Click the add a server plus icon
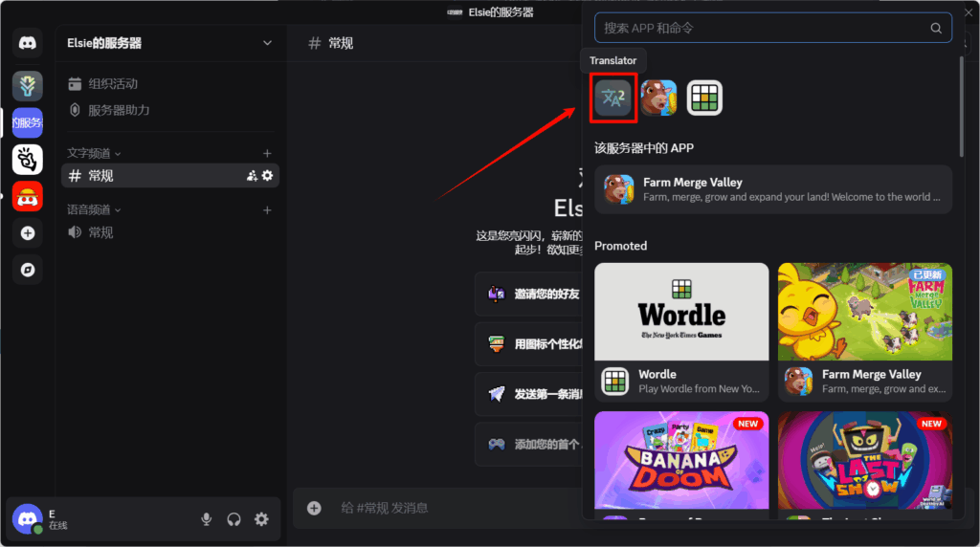The height and width of the screenshot is (547, 980). 27,233
